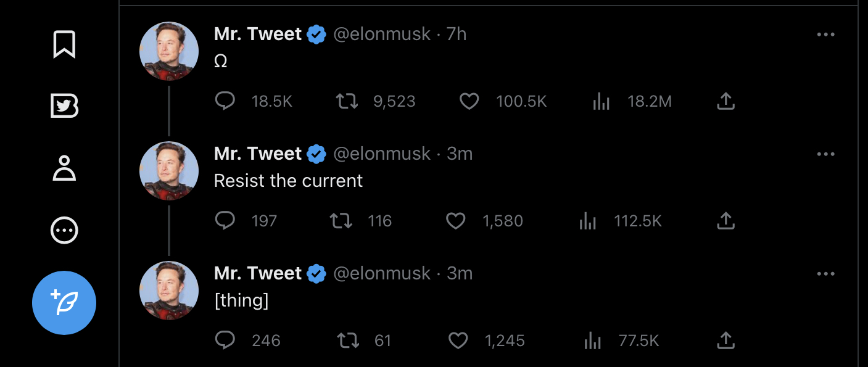868x367 pixels.
Task: Share the "Resist the current" tweet
Action: tap(726, 220)
